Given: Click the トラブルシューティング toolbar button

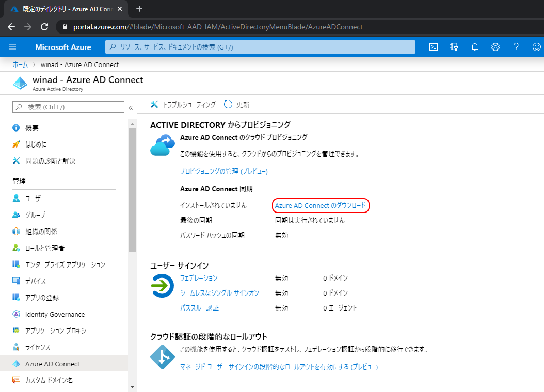Looking at the screenshot, I should tap(183, 104).
